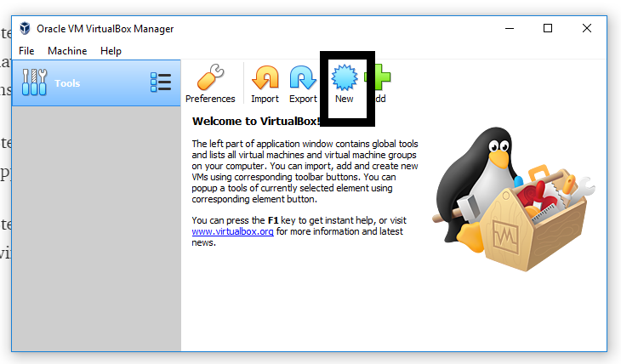Open the File menu
621x364 pixels.
[x=26, y=51]
